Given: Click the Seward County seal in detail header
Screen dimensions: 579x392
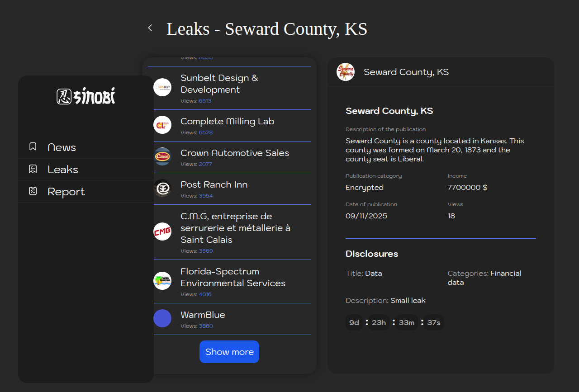Looking at the screenshot, I should [346, 72].
